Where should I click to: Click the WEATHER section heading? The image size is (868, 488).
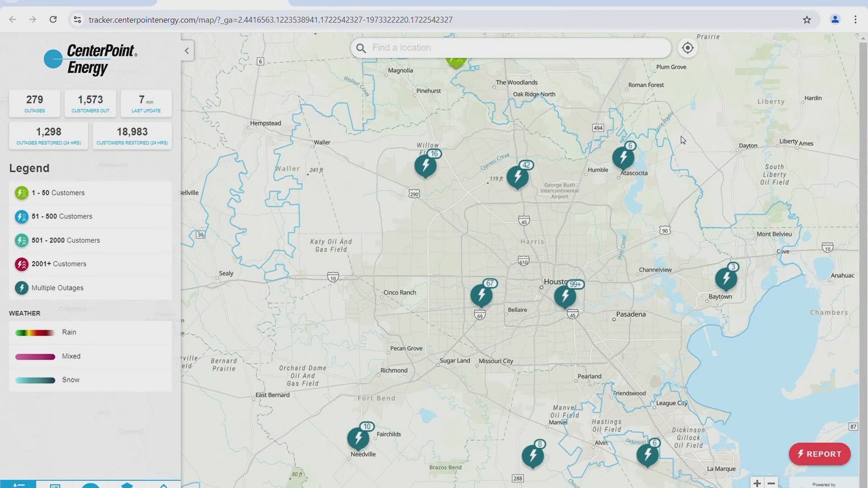[x=25, y=313]
